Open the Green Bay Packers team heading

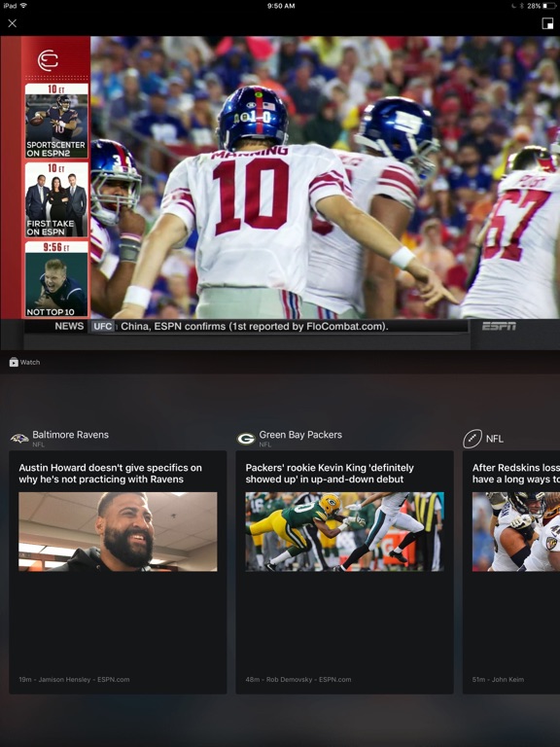(300, 435)
